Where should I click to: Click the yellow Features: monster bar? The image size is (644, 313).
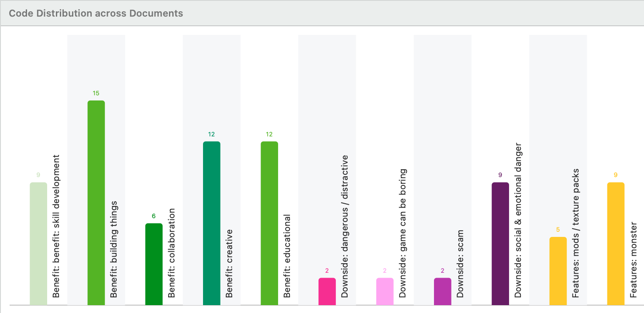coord(616,243)
